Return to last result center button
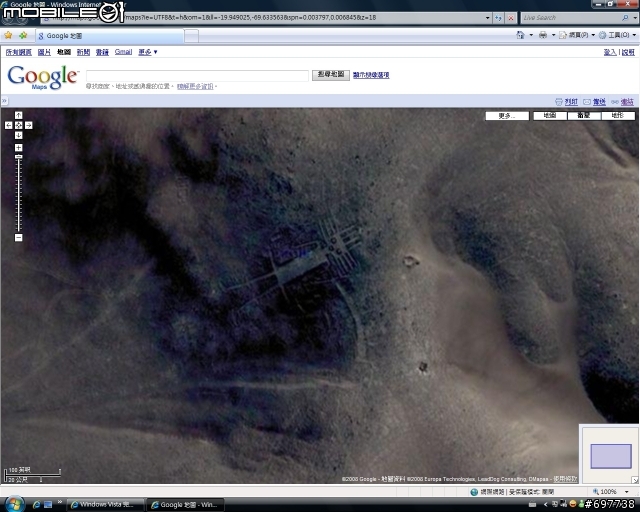 (18, 125)
